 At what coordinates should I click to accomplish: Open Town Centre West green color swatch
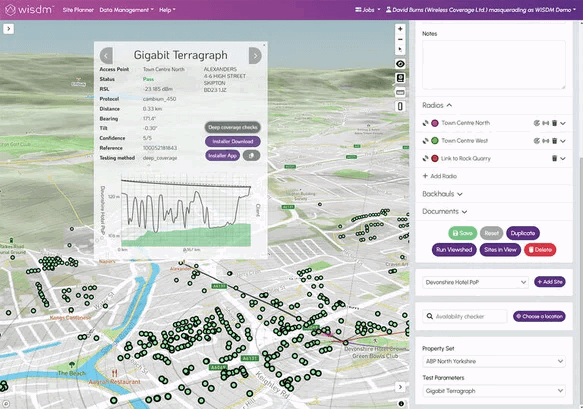[x=435, y=141]
